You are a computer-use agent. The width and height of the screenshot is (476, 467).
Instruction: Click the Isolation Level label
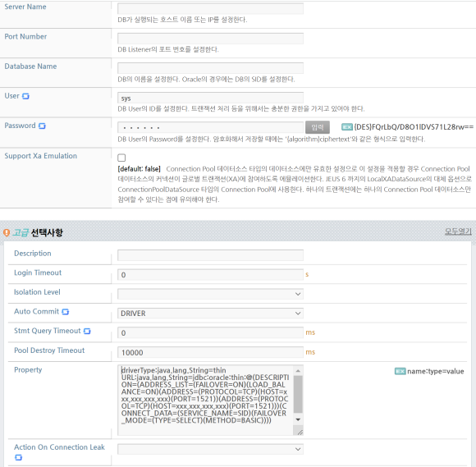[x=37, y=292]
